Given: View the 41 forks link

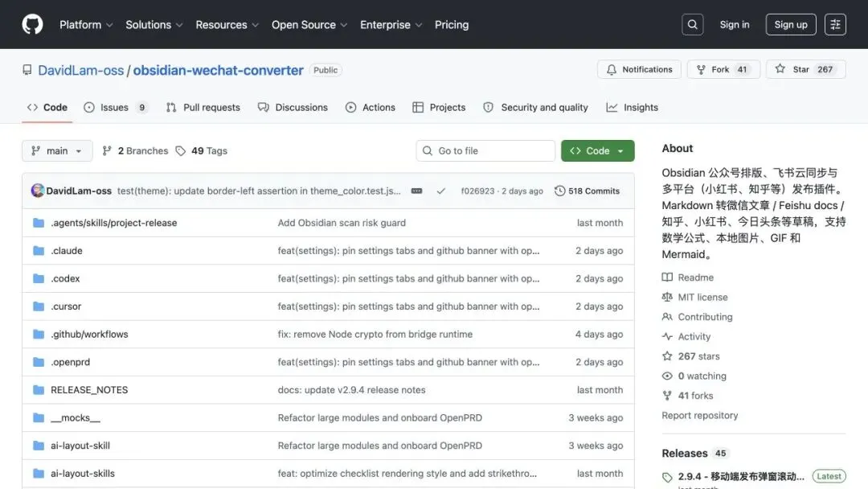Looking at the screenshot, I should (687, 396).
